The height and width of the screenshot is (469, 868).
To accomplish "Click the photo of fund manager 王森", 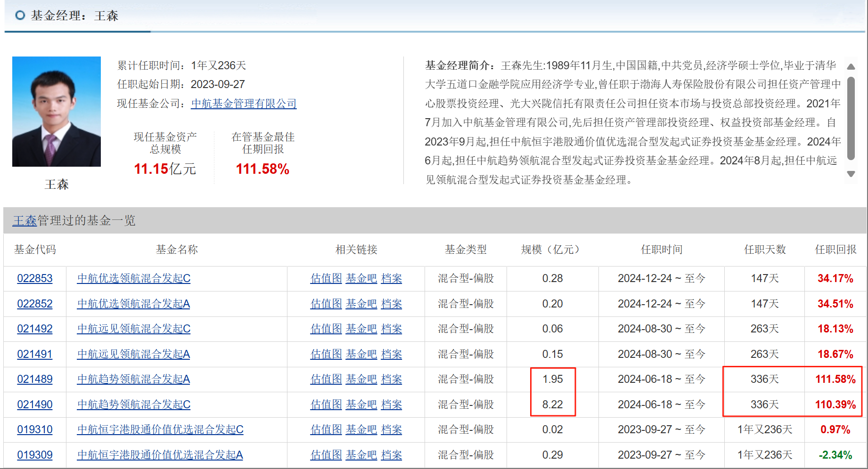I will [x=57, y=112].
